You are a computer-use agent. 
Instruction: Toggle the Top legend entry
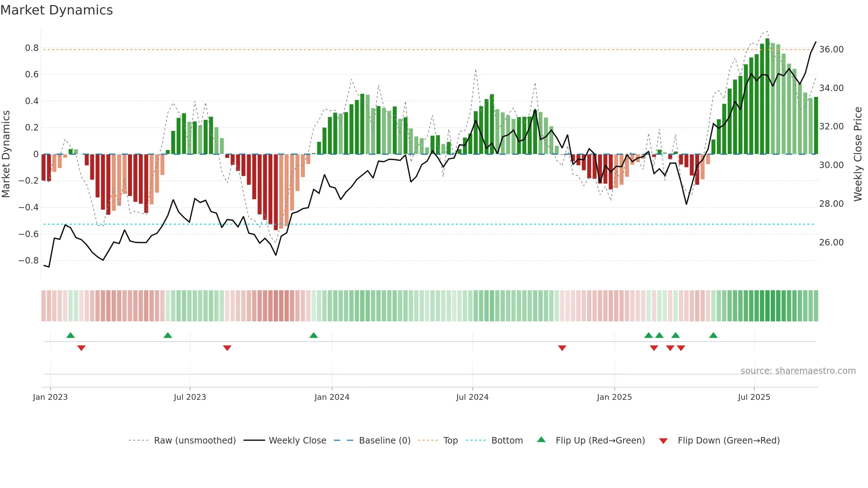pyautogui.click(x=438, y=440)
